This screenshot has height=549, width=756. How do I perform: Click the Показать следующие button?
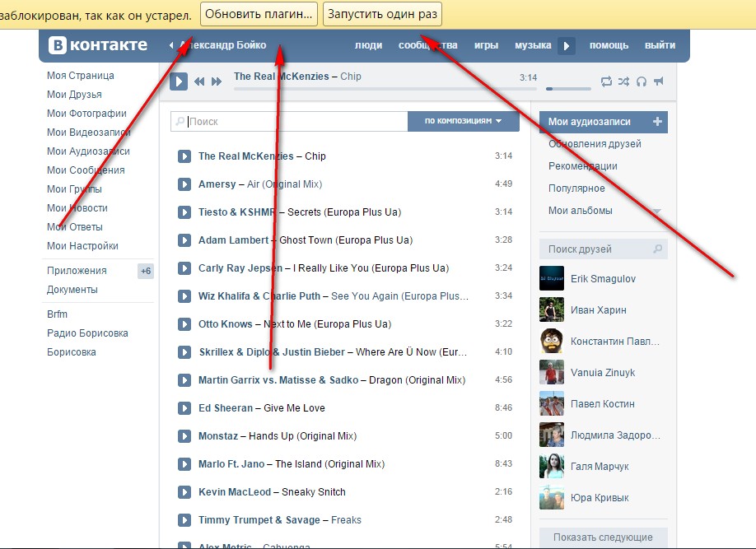[x=603, y=537]
